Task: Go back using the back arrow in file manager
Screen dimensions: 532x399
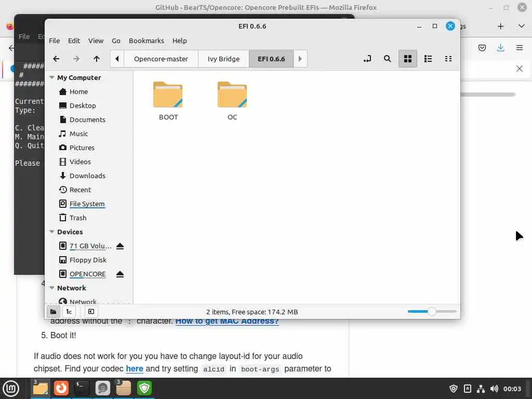Action: point(56,59)
